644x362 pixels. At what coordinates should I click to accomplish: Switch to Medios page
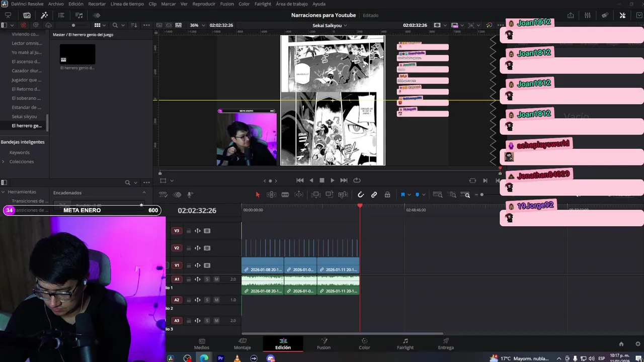tap(202, 344)
